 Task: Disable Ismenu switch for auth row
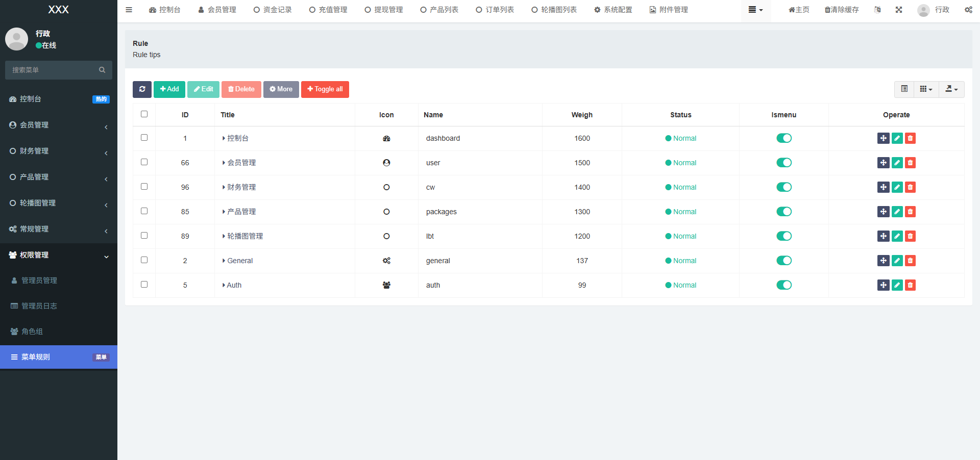(783, 285)
